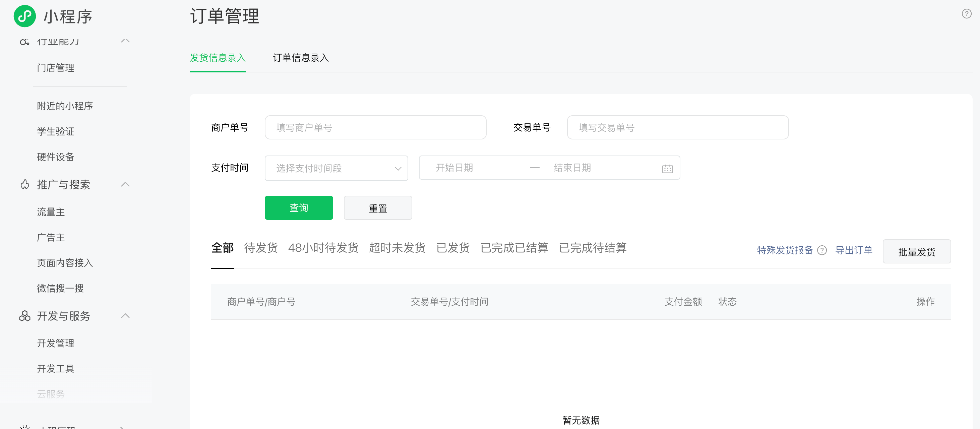Open 门店管理 in the sidebar

(56, 68)
